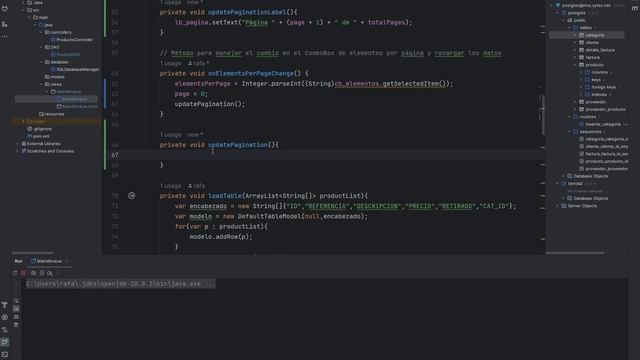This screenshot has height=360, width=640.
Task: Click the editor vertical scrollbar thumb
Action: coord(542,115)
